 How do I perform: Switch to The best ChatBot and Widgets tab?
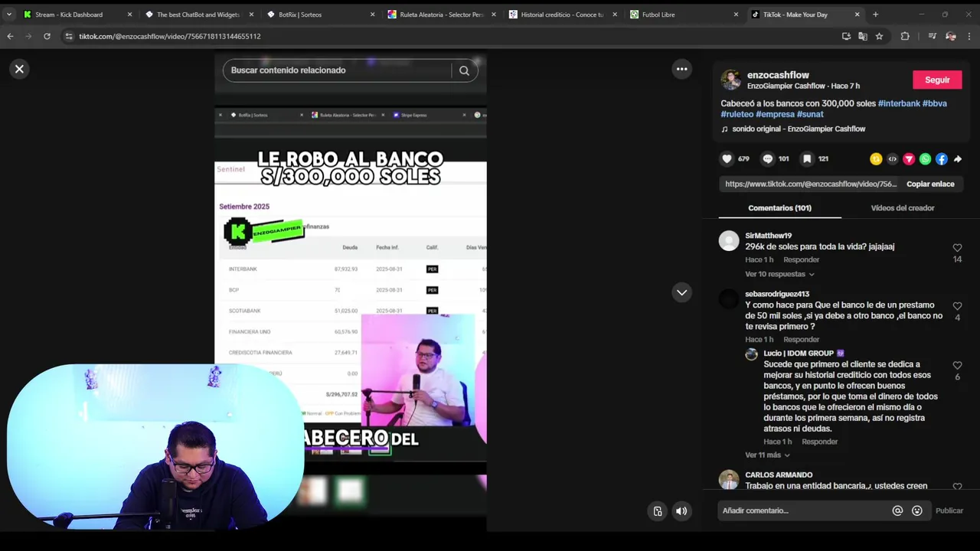coord(198,15)
